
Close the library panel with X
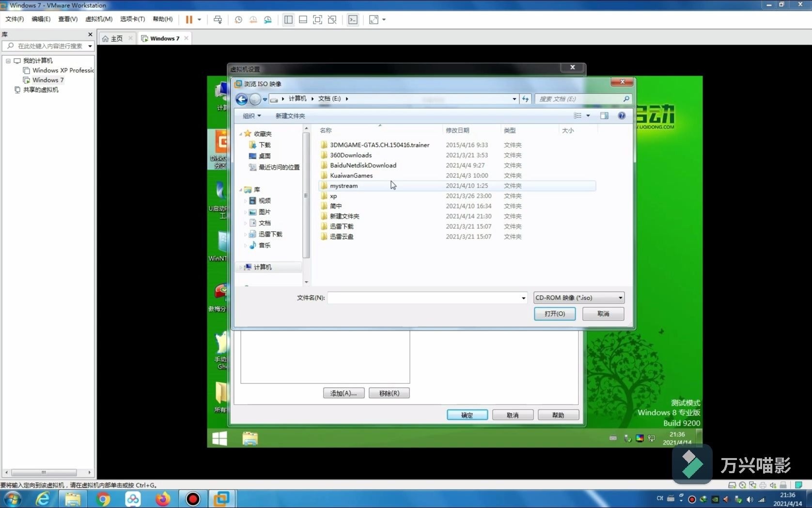[90, 34]
